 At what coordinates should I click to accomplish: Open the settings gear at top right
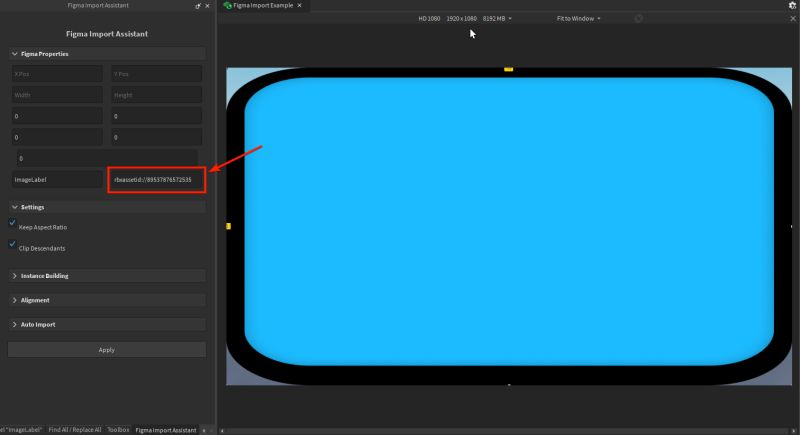tap(792, 5)
